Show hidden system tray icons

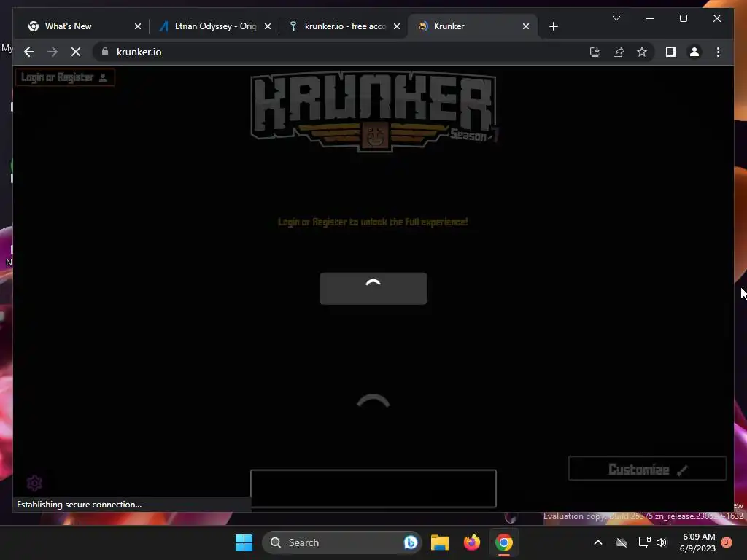pos(598,542)
